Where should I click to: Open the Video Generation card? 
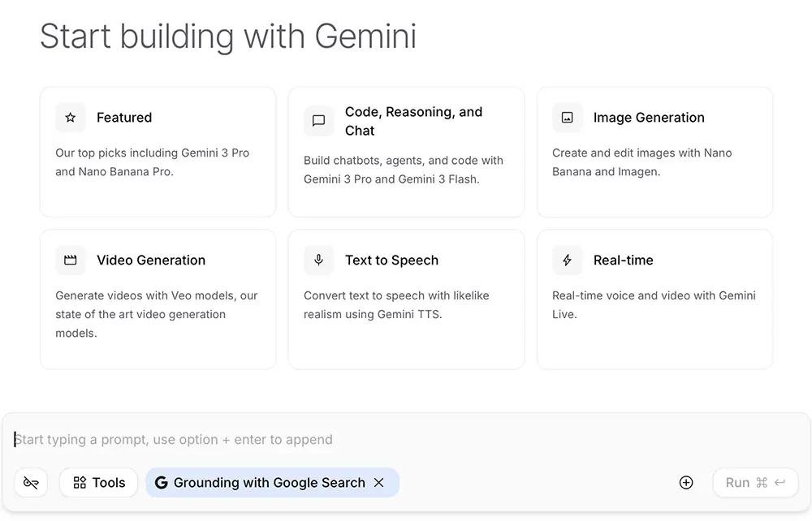pyautogui.click(x=158, y=296)
